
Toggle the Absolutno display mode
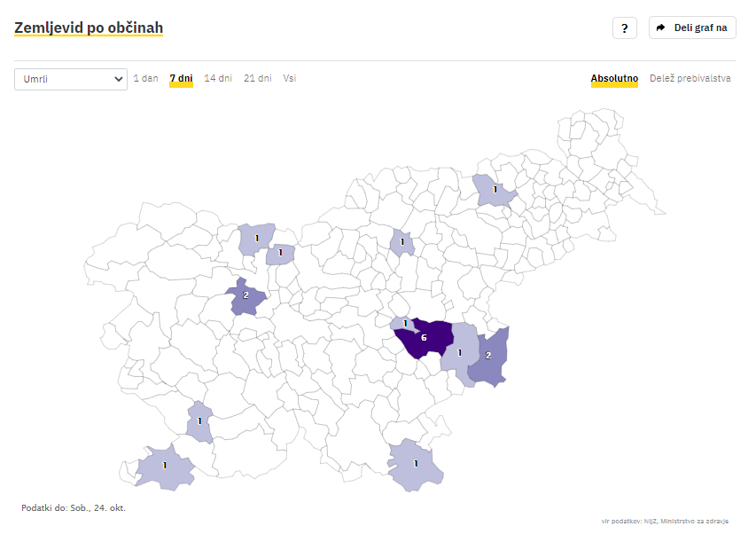(614, 78)
